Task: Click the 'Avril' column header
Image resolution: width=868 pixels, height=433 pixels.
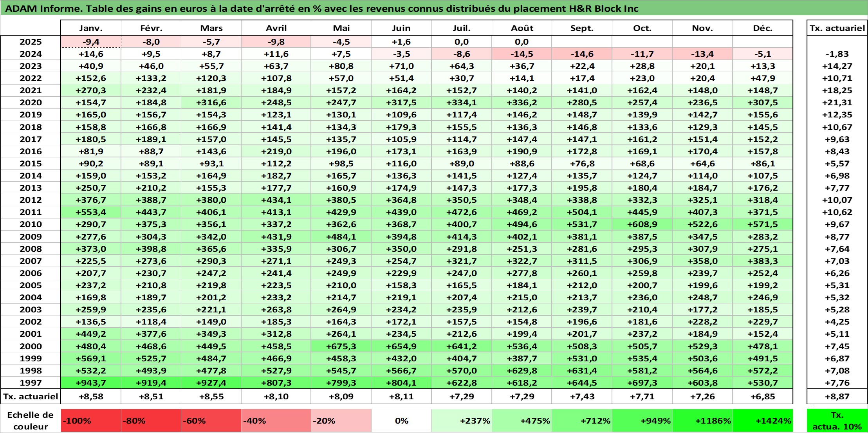Action: [x=276, y=28]
